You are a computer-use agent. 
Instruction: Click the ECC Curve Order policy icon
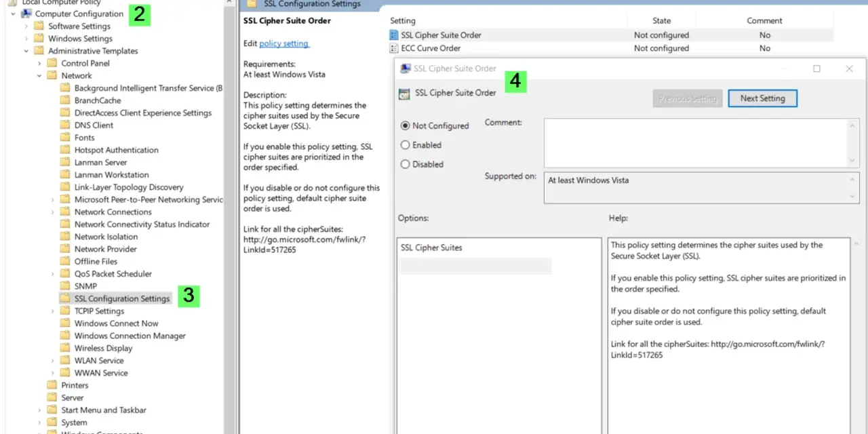coord(395,48)
